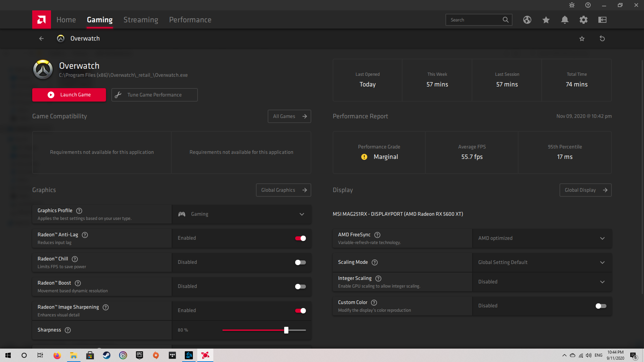Switch to the Performance tab
The image size is (644, 362).
point(190,20)
